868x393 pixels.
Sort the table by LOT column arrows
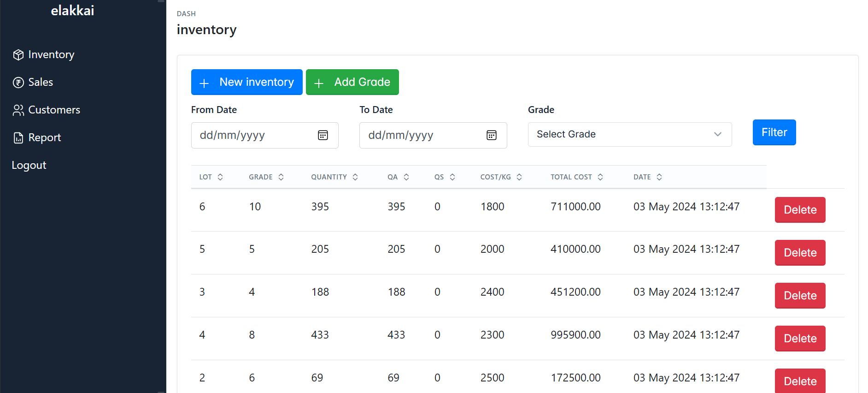(220, 177)
